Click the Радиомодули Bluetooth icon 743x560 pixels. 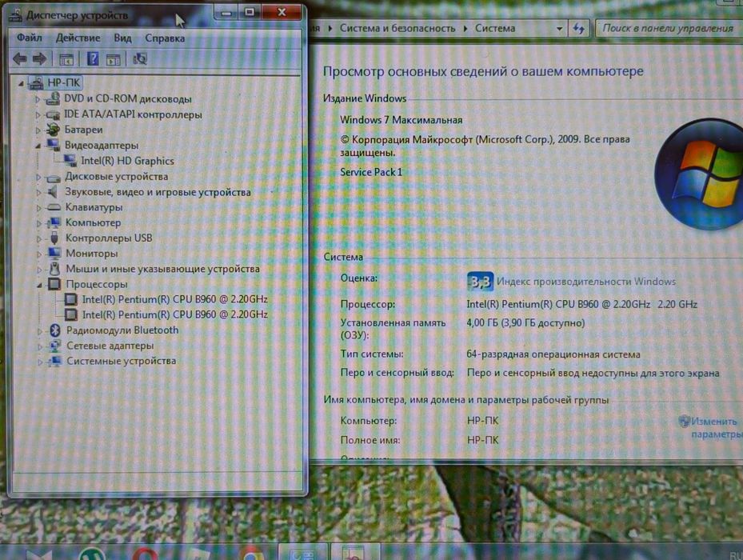pyautogui.click(x=55, y=330)
